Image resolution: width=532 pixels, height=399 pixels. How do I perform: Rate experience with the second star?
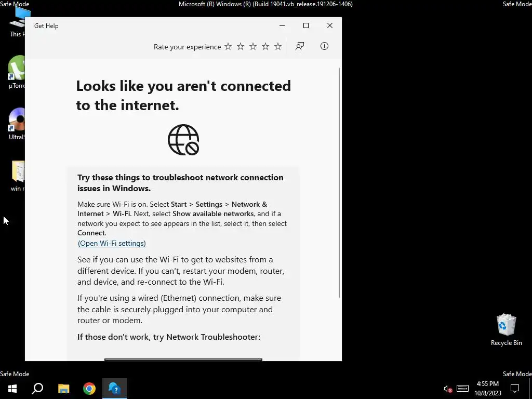point(241,46)
